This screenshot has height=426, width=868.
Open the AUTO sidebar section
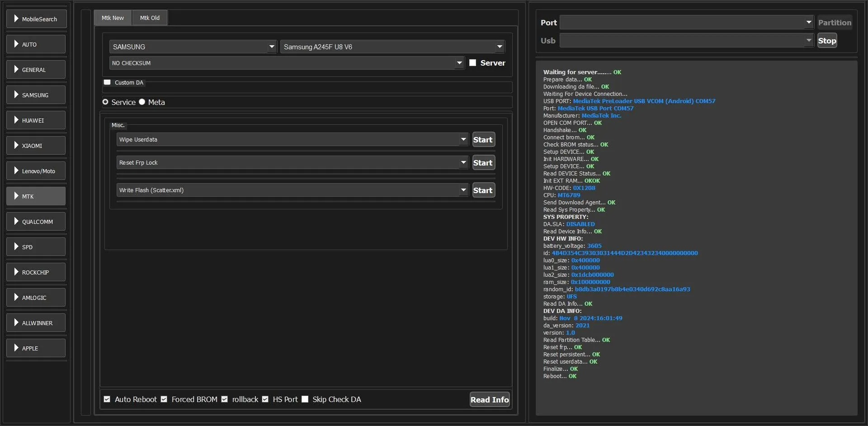tap(36, 44)
